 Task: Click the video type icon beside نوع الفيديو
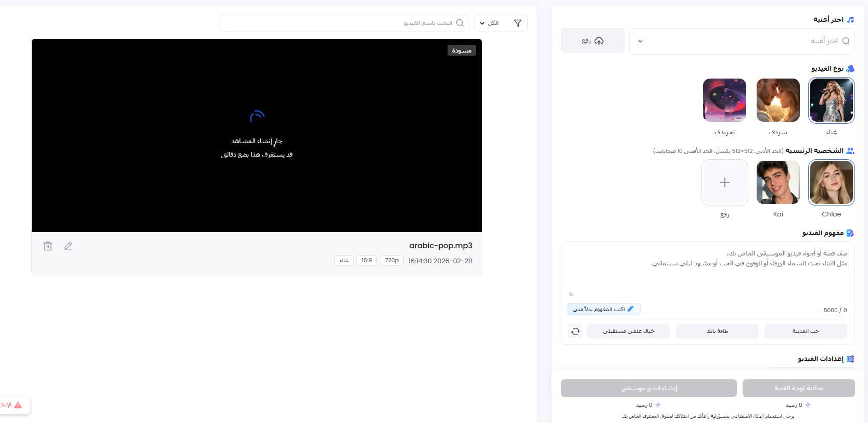coord(850,68)
